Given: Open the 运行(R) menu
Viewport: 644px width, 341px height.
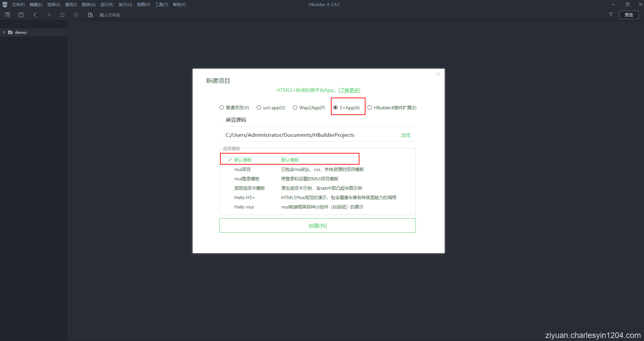Looking at the screenshot, I should 107,4.
